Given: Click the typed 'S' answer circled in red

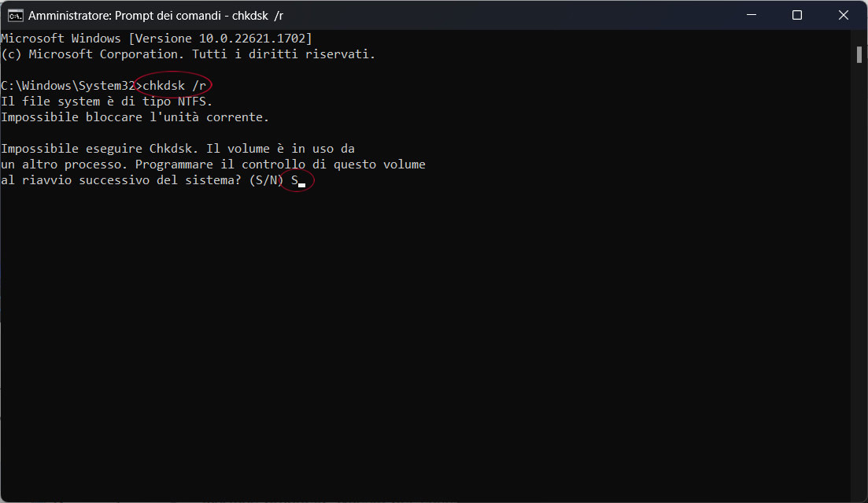Looking at the screenshot, I should 294,180.
